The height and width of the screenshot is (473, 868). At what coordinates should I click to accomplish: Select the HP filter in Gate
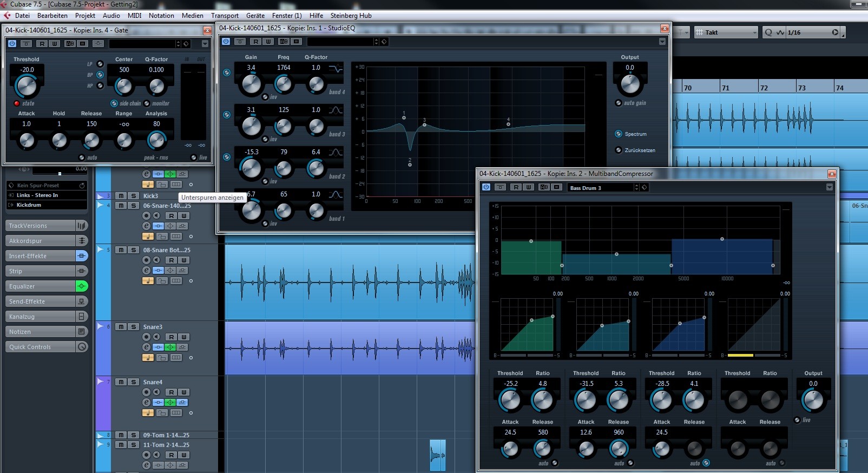(100, 86)
